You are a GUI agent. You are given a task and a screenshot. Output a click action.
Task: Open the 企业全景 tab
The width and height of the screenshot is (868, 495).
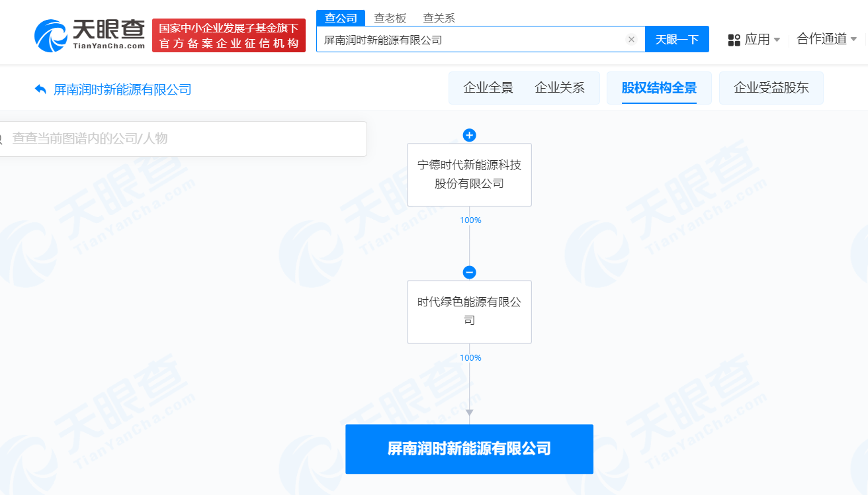(488, 87)
